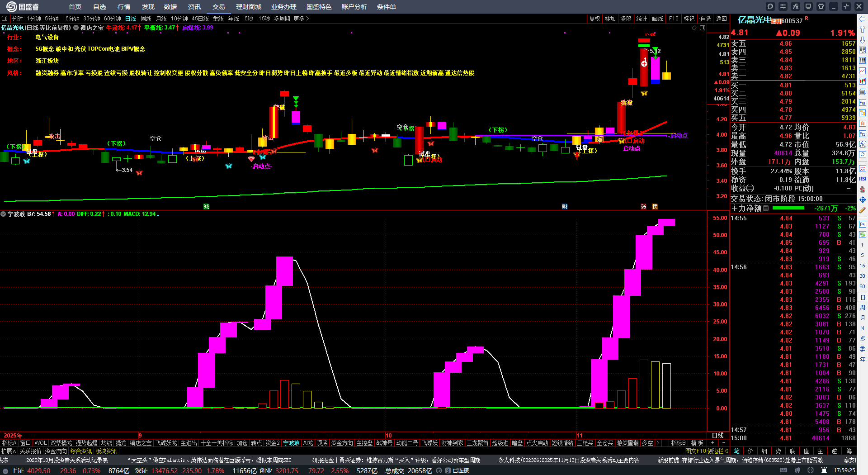Expand the 扩展 panel arrow

(9, 451)
